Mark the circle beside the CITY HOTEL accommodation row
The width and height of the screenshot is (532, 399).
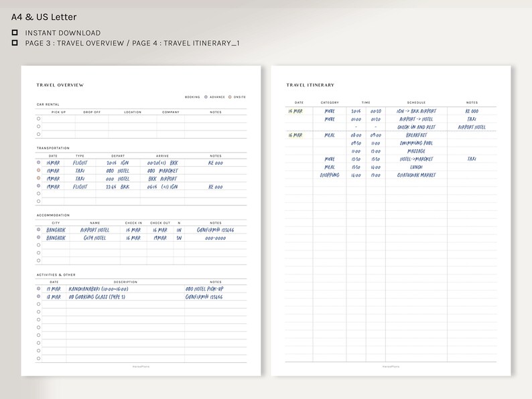[x=39, y=237]
